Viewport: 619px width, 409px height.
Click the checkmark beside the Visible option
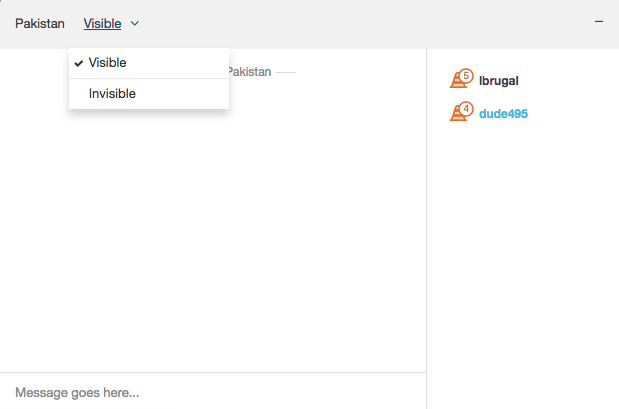pos(78,63)
